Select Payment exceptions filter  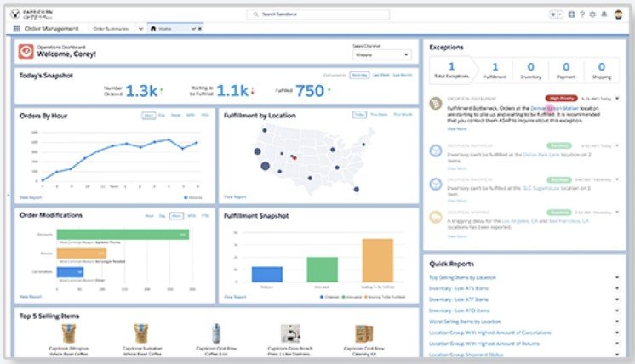pos(566,71)
